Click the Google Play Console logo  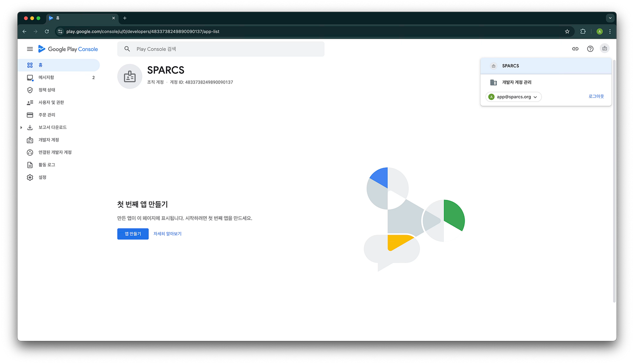click(x=68, y=49)
